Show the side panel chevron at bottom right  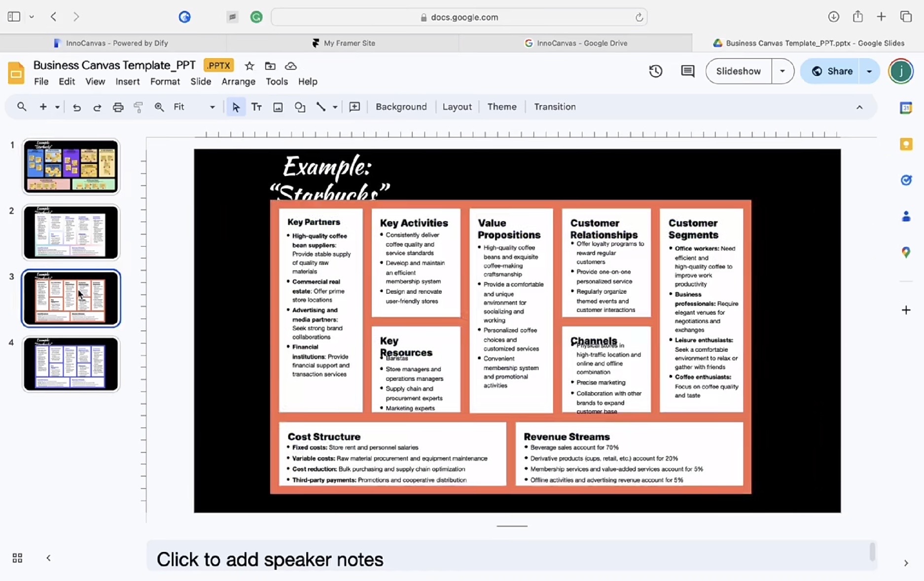point(906,563)
